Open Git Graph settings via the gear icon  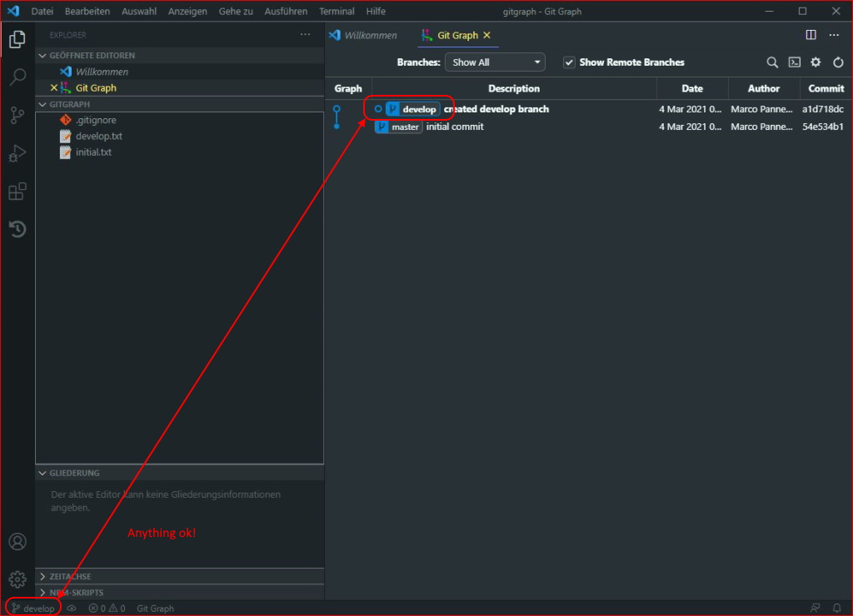pyautogui.click(x=816, y=62)
